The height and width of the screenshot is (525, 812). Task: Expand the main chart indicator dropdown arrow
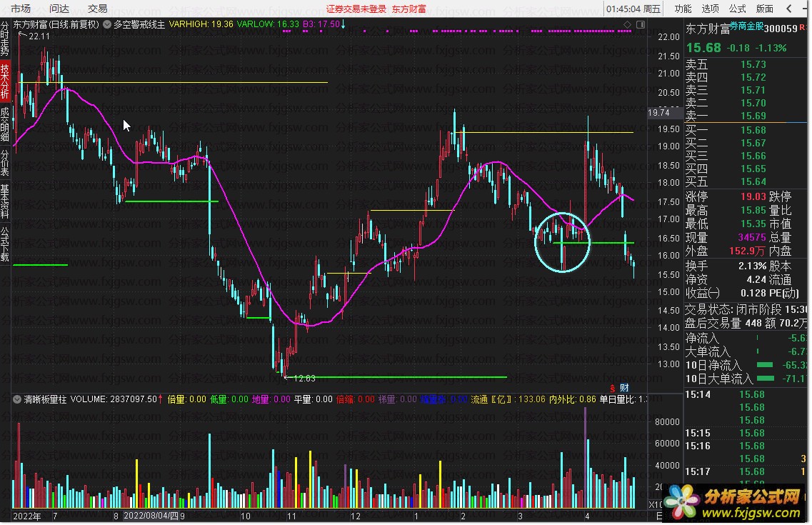pyautogui.click(x=107, y=24)
